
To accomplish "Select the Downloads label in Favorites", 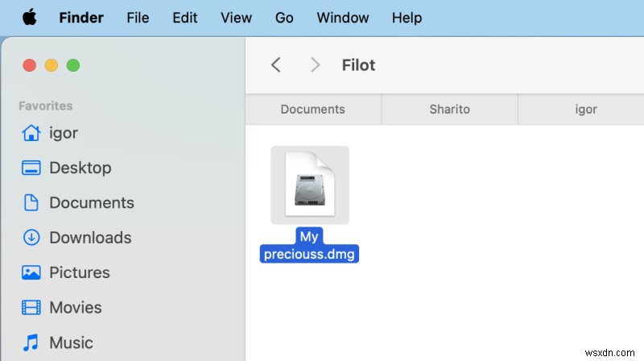I will point(91,238).
